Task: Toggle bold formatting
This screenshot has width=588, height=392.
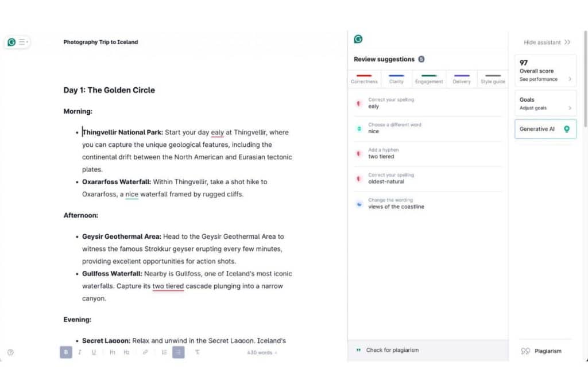Action: point(66,352)
